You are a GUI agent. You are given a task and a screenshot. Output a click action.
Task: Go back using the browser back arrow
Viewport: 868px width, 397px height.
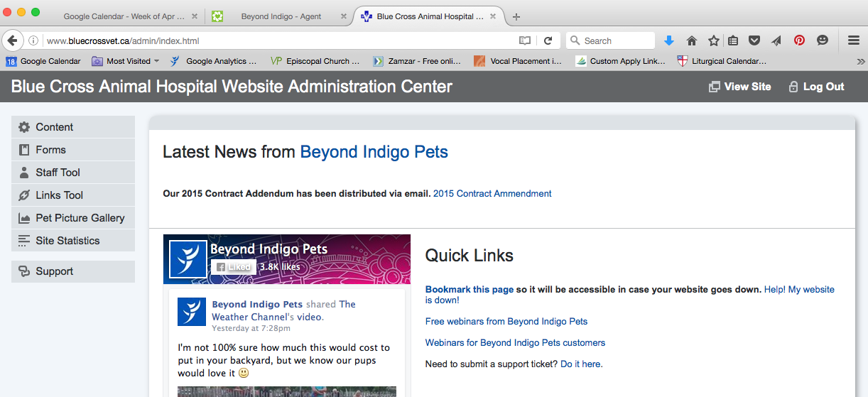click(11, 40)
